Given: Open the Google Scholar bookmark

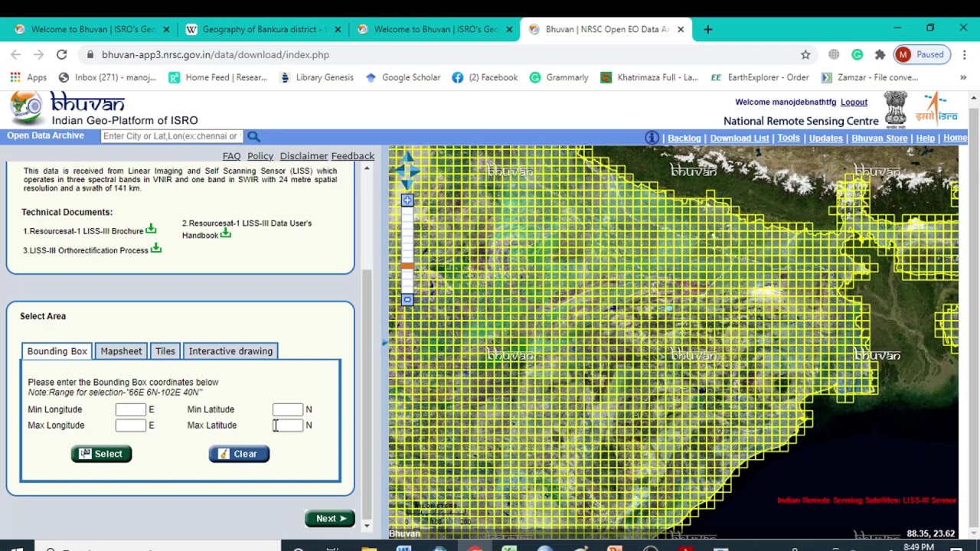Looking at the screenshot, I should point(403,77).
